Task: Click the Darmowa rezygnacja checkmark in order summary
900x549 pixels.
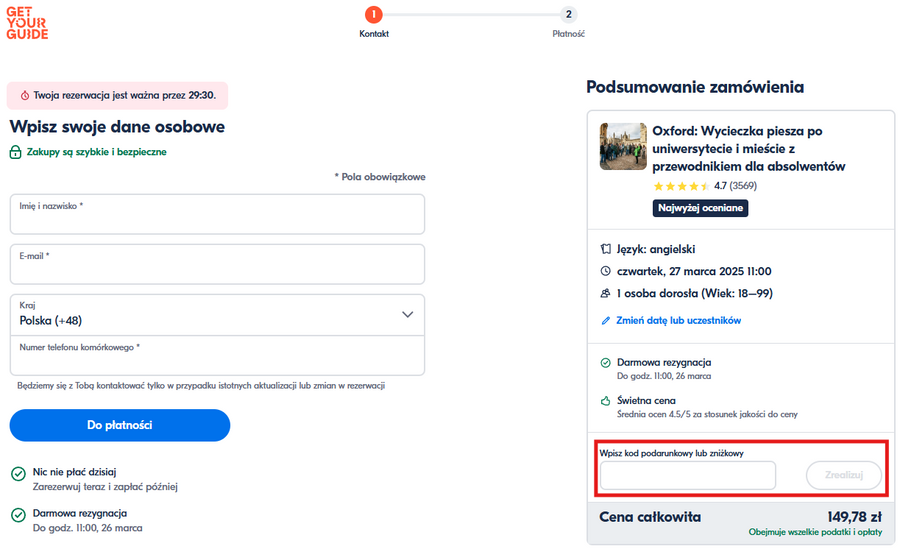Action: [x=604, y=363]
